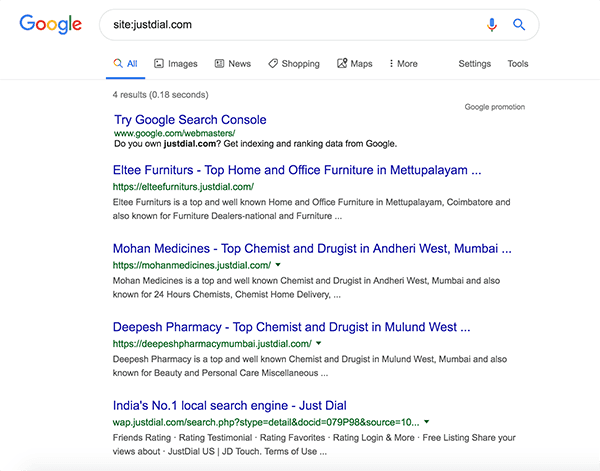
Task: Open the Eltee Furniturs result title
Action: pyautogui.click(x=297, y=170)
